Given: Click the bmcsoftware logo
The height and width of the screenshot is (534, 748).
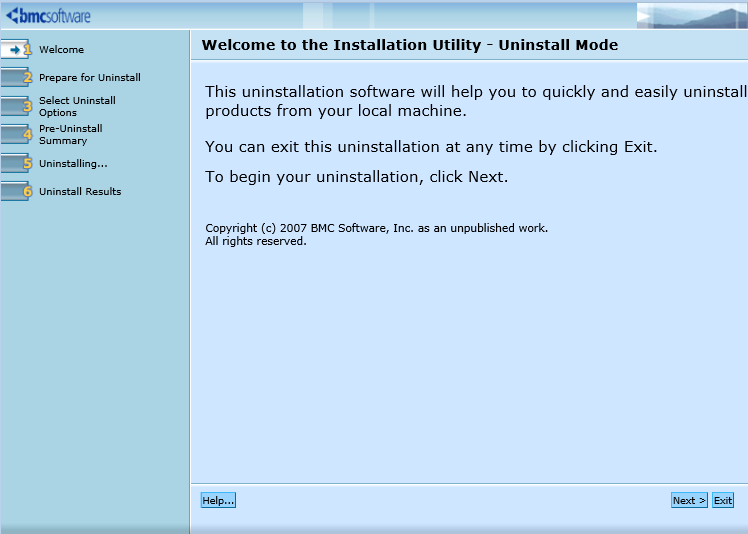Looking at the screenshot, I should 48,15.
